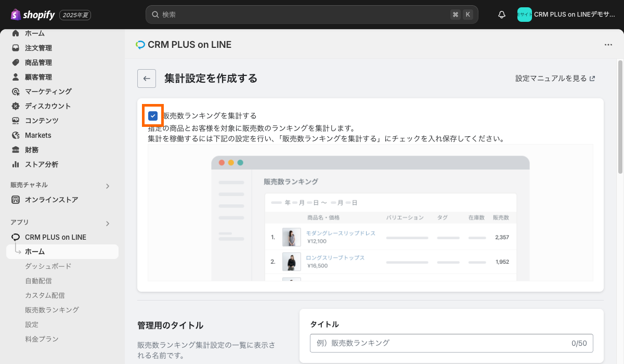The image size is (624, 364).
Task: Click the ホーム house icon in sidebar
Action: point(16,33)
